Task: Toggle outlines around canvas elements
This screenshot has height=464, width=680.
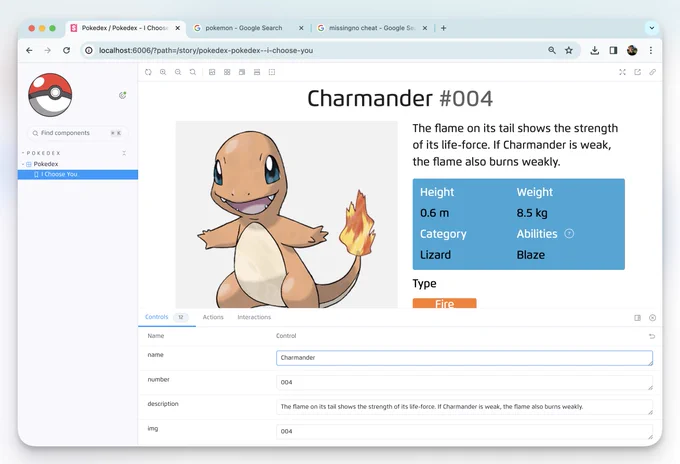Action: [272, 72]
